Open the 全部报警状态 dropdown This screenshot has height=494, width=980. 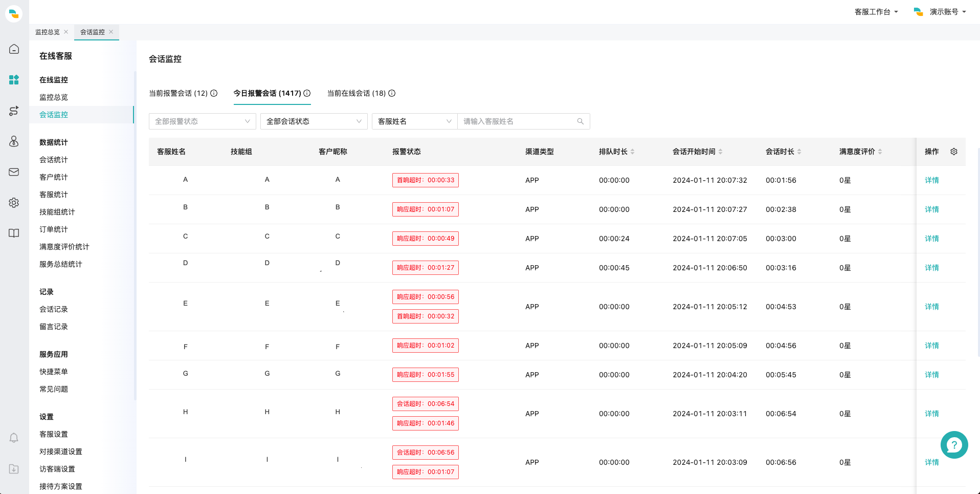point(203,121)
